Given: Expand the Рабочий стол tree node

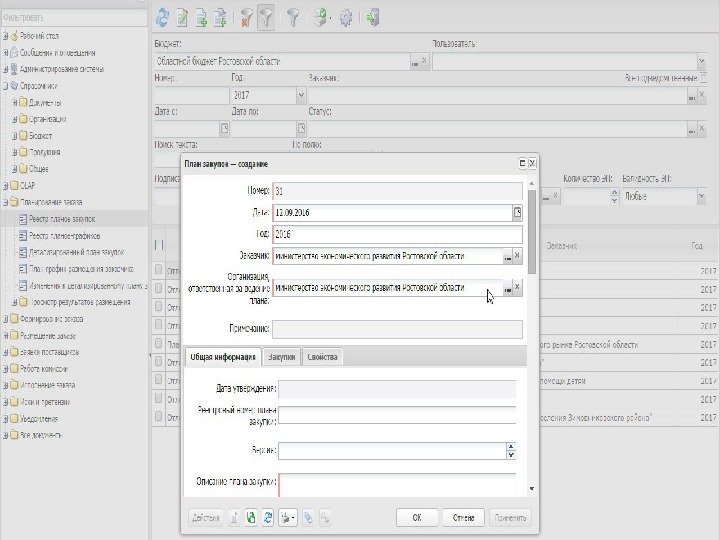Looking at the screenshot, I should pyautogui.click(x=6, y=36).
